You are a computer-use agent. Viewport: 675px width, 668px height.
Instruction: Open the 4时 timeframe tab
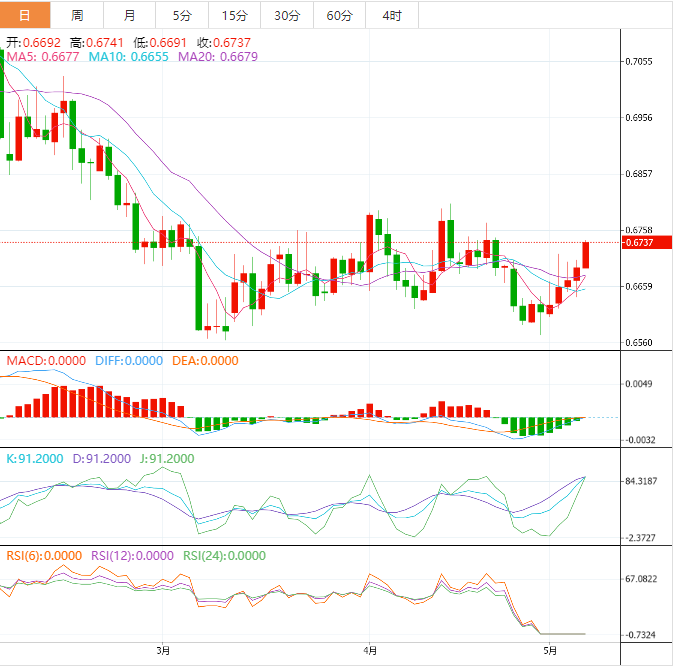[392, 15]
